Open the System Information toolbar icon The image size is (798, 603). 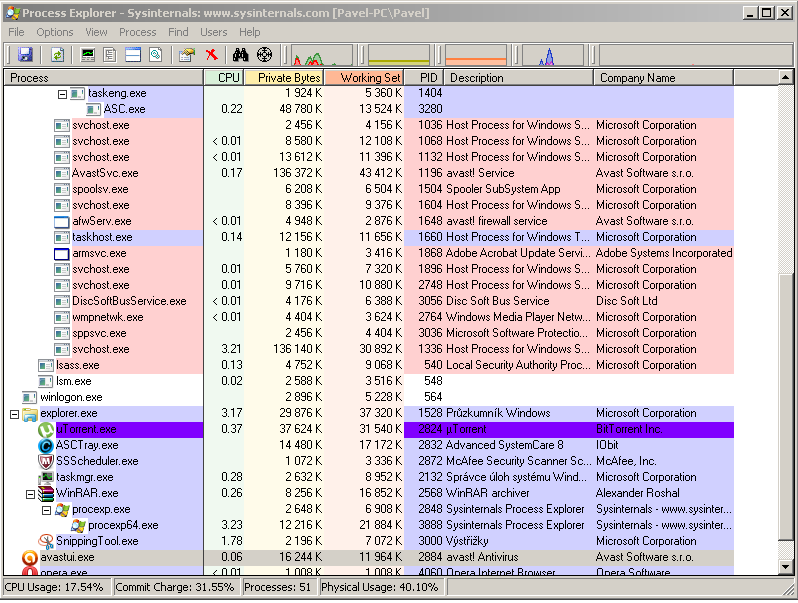88,54
